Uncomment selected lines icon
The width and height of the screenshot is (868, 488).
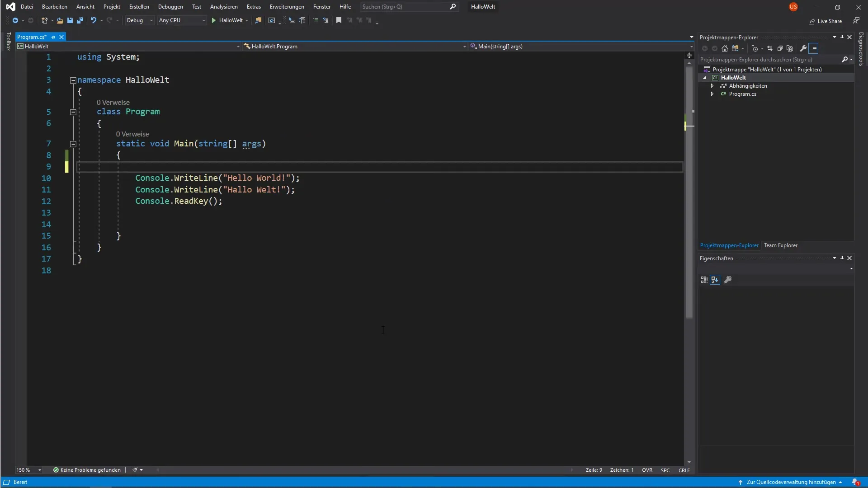325,20
